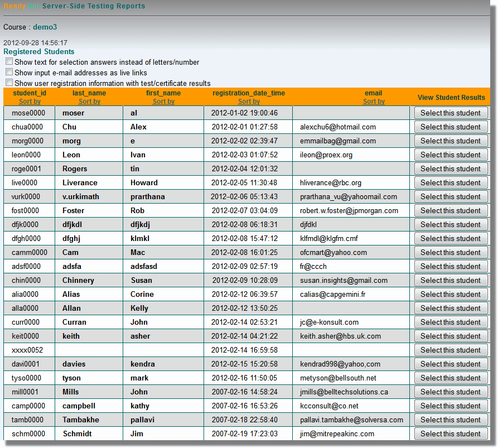The image size is (498, 448).
Task: Select this student for mose0000
Action: [x=451, y=113]
